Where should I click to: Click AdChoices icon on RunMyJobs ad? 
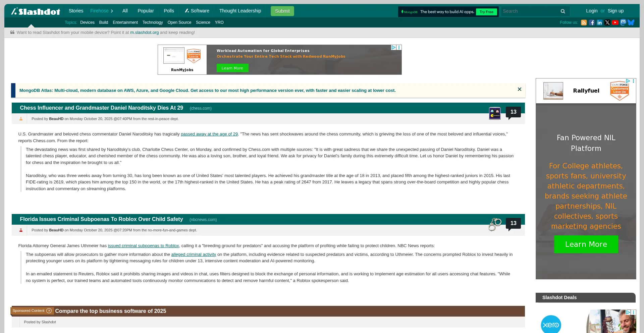pyautogui.click(x=394, y=48)
